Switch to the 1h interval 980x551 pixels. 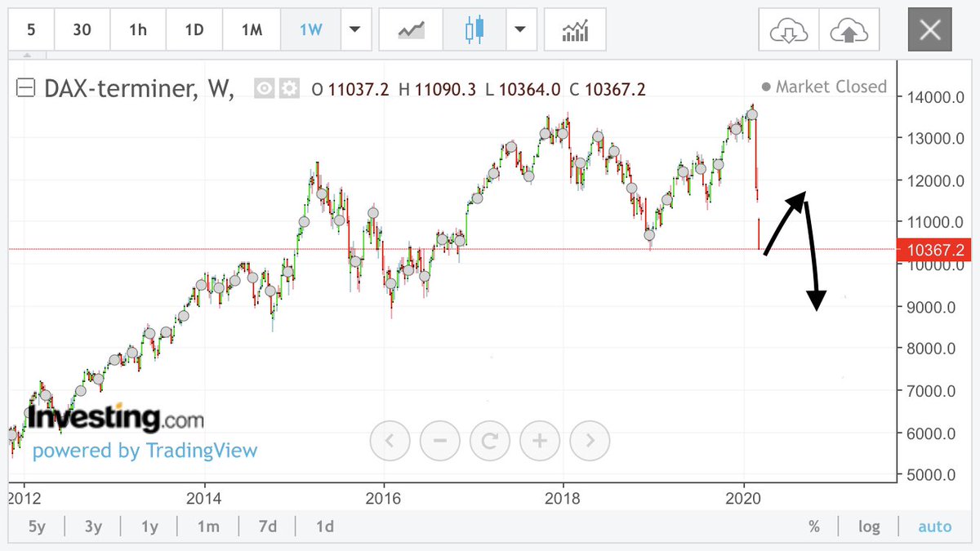pyautogui.click(x=138, y=30)
